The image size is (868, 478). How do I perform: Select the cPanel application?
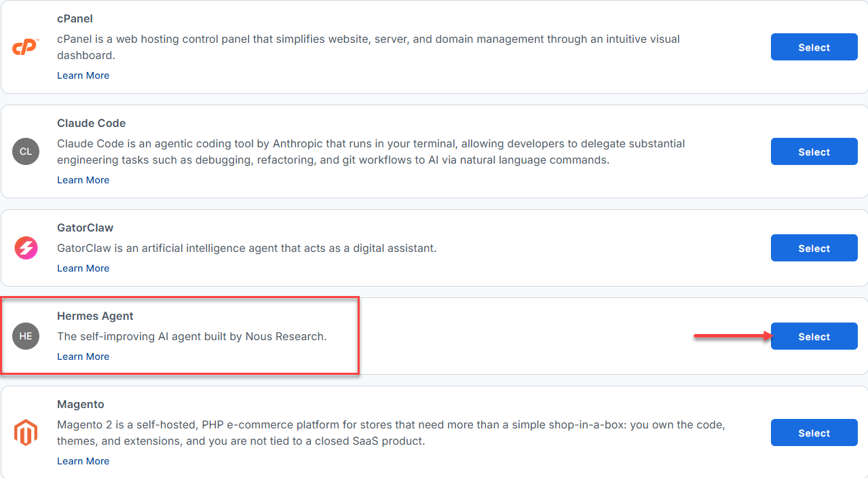[x=814, y=48]
